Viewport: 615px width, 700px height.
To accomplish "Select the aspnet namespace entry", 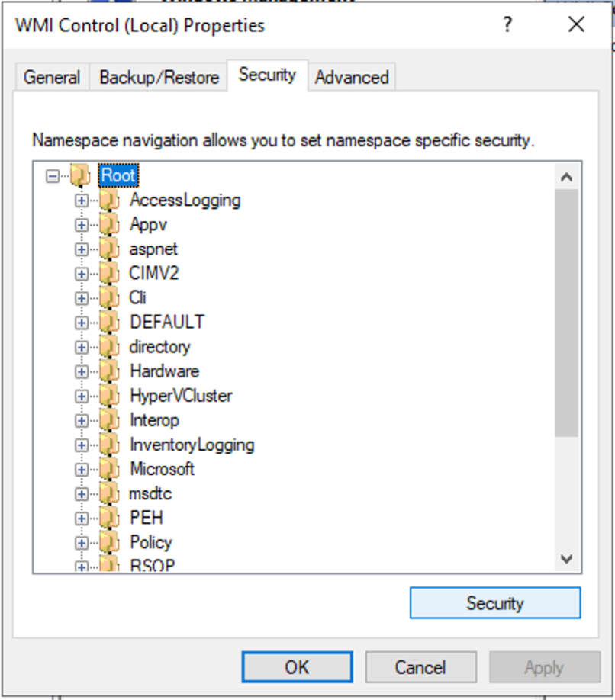I will point(154,249).
